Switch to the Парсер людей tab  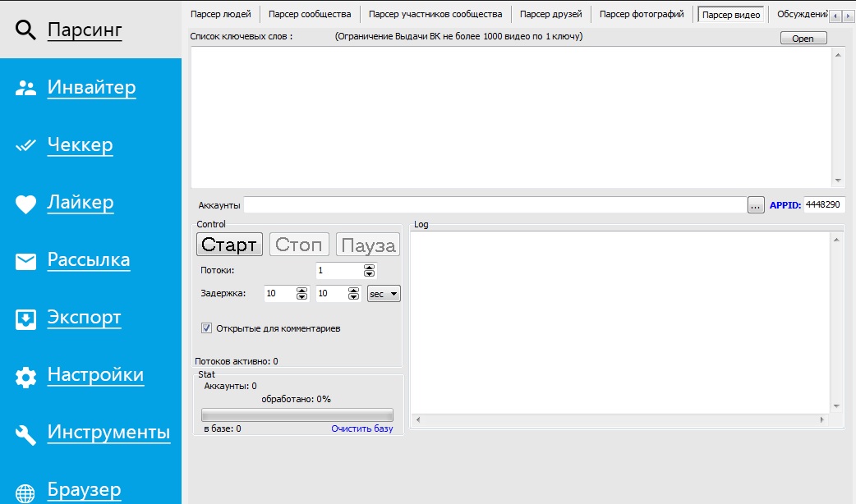coord(220,14)
